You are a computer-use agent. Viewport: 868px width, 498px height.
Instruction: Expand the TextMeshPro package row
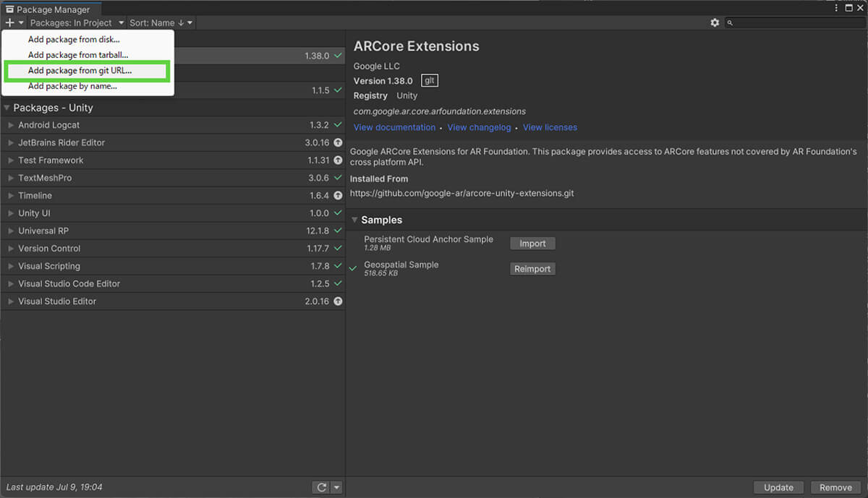tap(11, 178)
